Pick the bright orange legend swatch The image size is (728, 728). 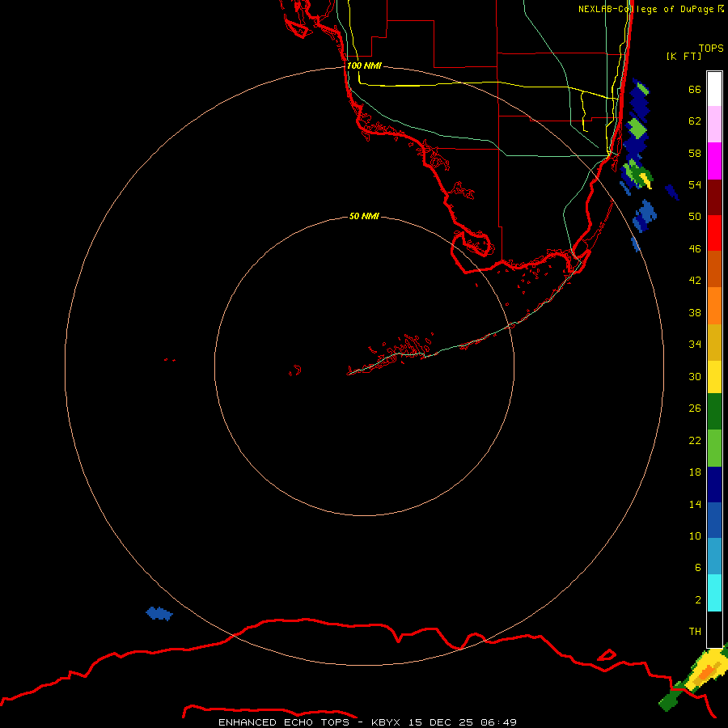pyautogui.click(x=714, y=306)
